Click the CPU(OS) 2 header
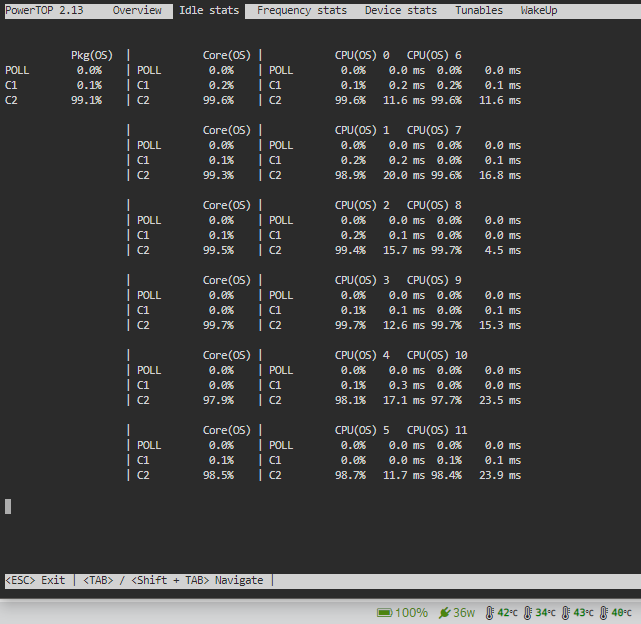The height and width of the screenshot is (624, 641). [362, 205]
